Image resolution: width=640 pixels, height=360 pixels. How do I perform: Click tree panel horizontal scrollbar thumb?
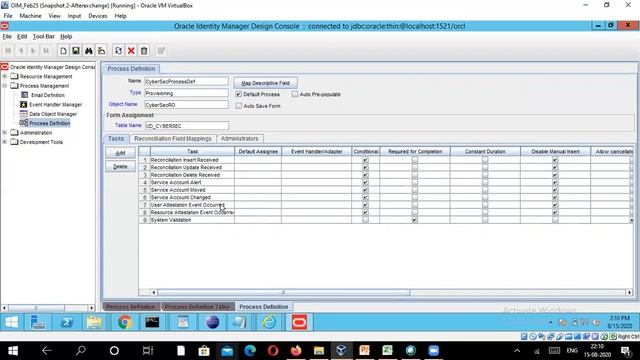pyautogui.click(x=36, y=308)
